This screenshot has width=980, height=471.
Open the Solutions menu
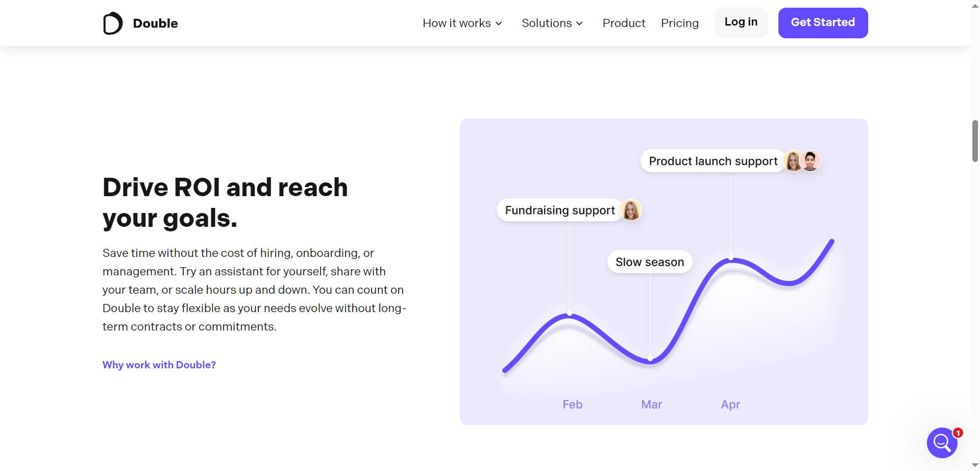[547, 23]
